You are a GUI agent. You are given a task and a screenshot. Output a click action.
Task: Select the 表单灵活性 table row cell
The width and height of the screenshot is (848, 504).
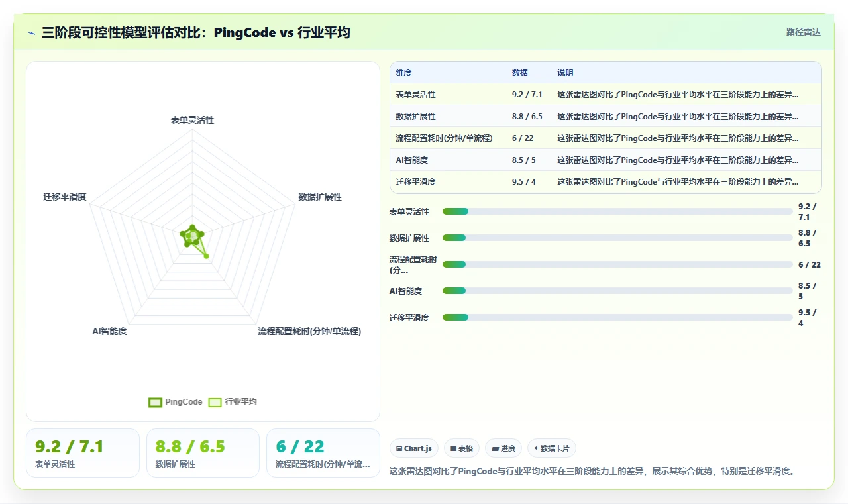(x=416, y=95)
